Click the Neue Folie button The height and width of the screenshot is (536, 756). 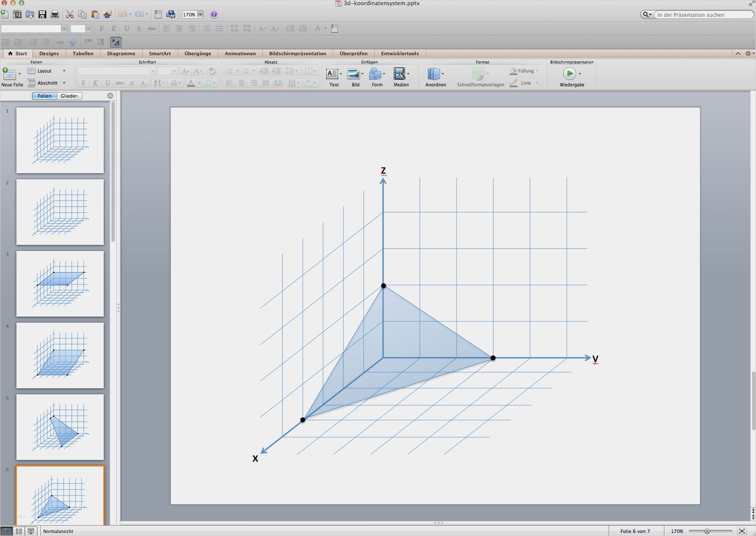click(x=9, y=74)
